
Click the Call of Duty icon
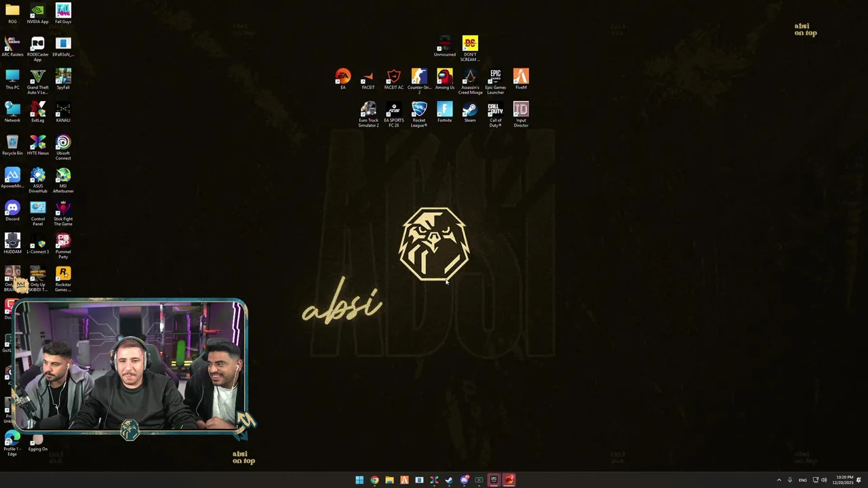click(x=496, y=115)
